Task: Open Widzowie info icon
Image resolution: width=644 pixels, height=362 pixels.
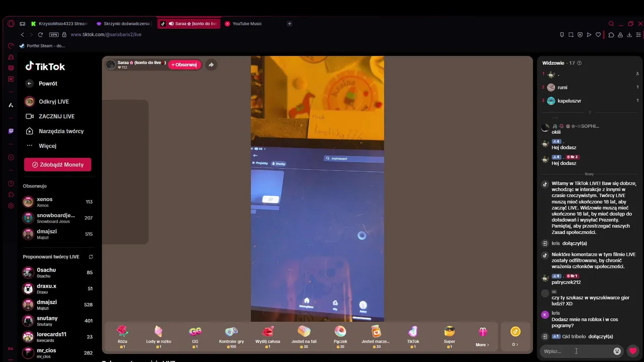Action: [x=579, y=63]
